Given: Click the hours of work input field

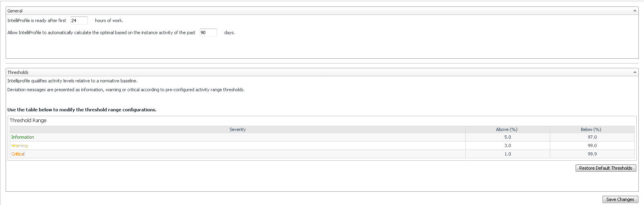Looking at the screenshot, I should [79, 20].
